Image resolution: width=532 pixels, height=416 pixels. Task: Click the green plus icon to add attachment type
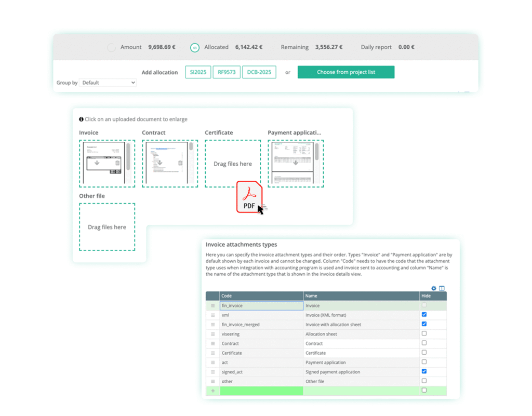(x=212, y=390)
